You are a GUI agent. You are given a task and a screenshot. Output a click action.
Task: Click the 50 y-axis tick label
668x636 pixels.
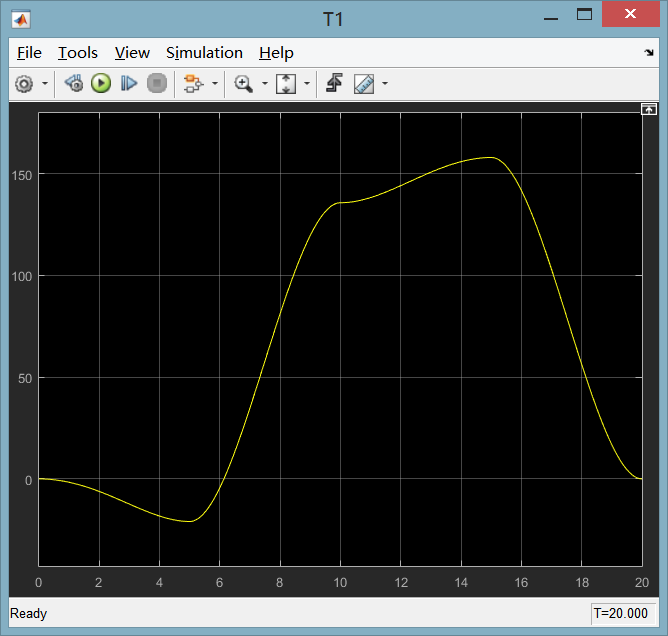coord(25,378)
